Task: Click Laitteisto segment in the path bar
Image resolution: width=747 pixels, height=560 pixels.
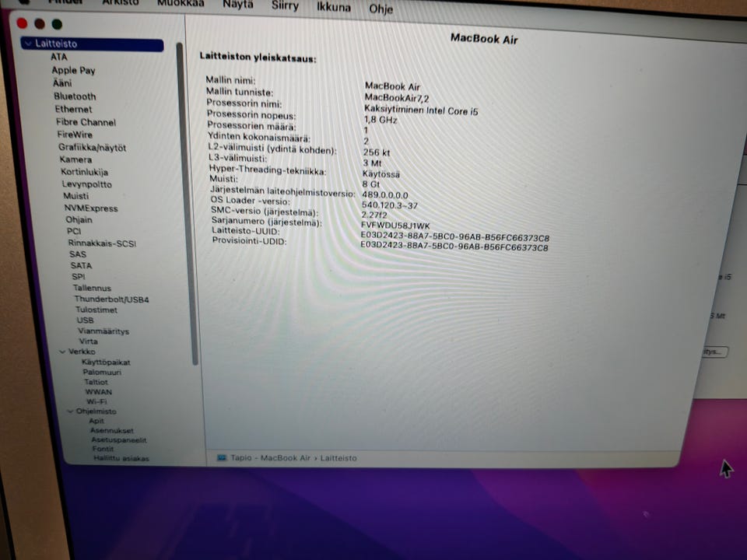Action: pos(338,458)
